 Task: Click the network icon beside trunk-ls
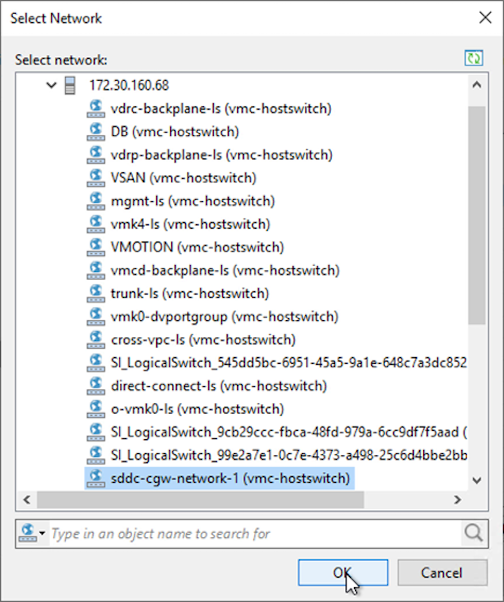pyautogui.click(x=96, y=294)
